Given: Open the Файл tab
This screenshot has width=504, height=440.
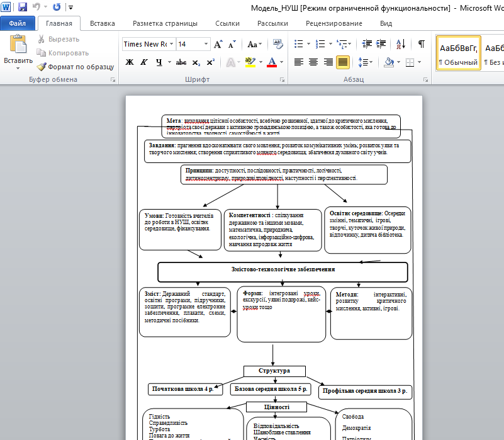Looking at the screenshot, I should coord(18,23).
